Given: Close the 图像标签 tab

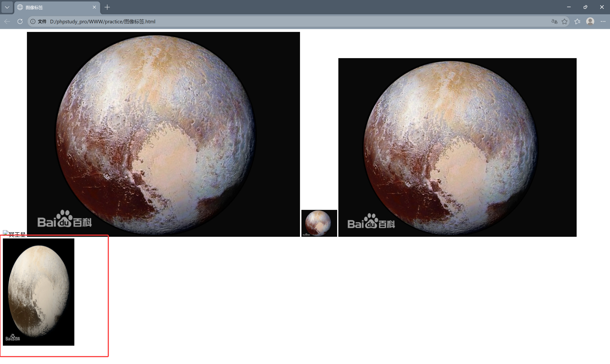Looking at the screenshot, I should (x=94, y=7).
